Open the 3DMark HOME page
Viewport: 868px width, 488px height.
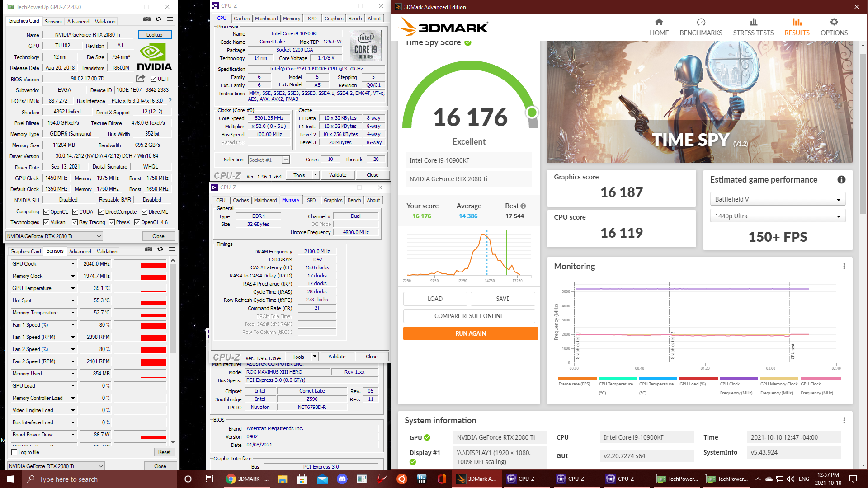(x=659, y=27)
